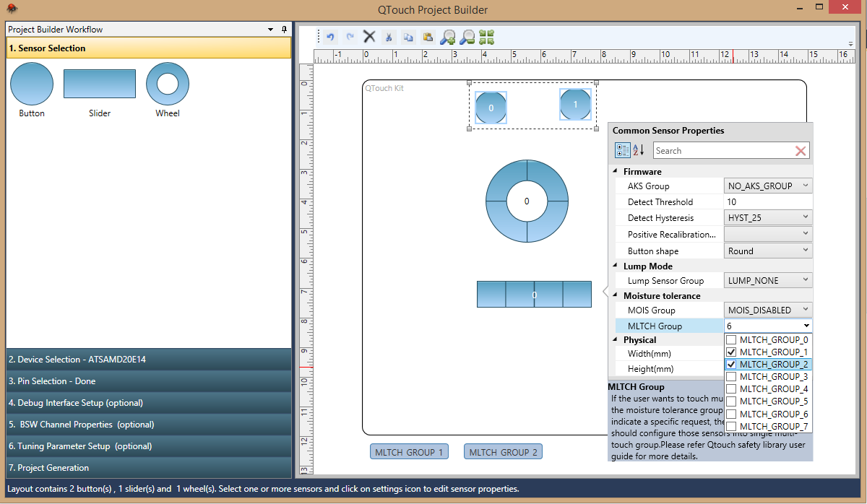The height and width of the screenshot is (504, 867).
Task: Clear the property search box
Action: [801, 151]
